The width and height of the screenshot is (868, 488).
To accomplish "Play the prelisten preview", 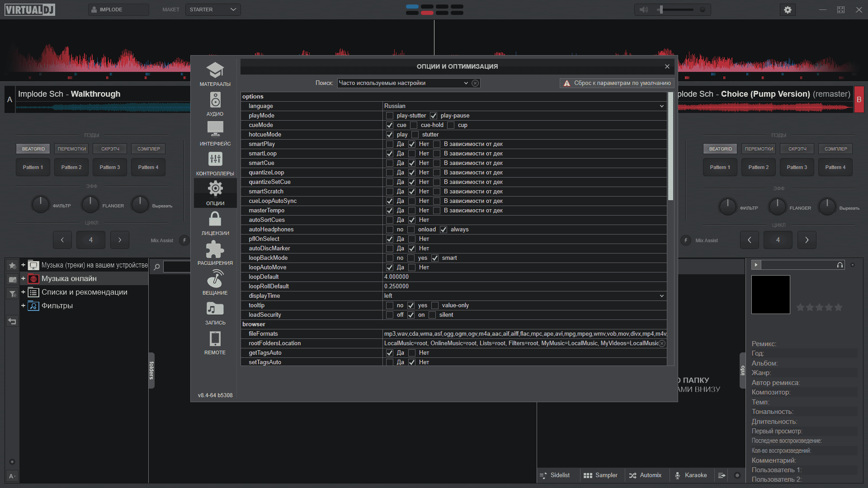I will pyautogui.click(x=756, y=265).
